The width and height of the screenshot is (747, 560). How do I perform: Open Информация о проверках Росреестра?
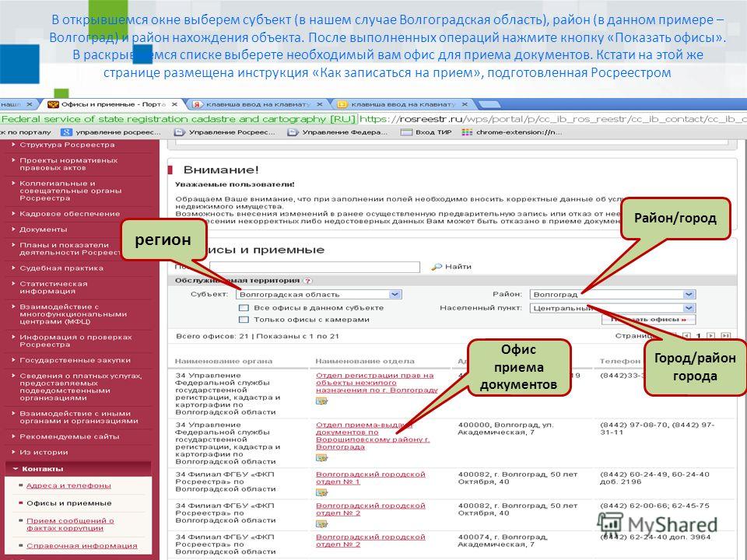pyautogui.click(x=75, y=341)
